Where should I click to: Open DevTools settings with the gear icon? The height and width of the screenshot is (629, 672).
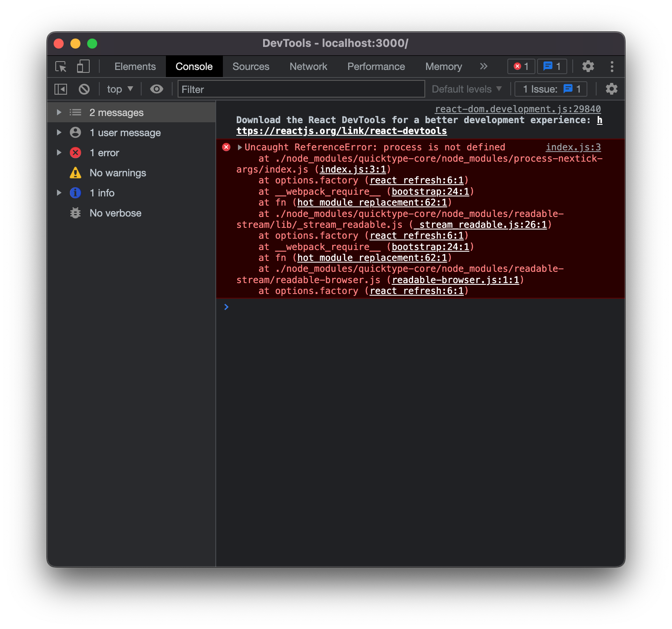tap(588, 66)
